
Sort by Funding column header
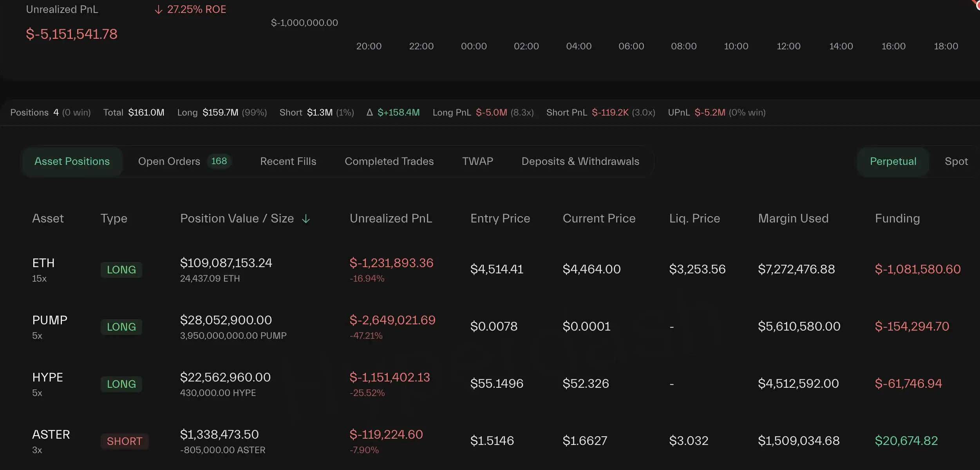pos(897,219)
